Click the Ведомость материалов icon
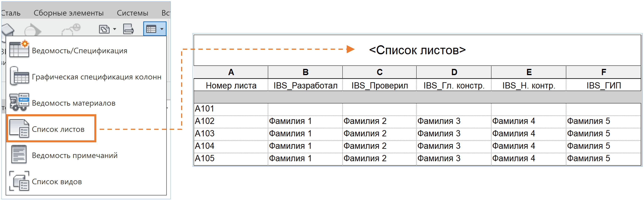 point(19,102)
